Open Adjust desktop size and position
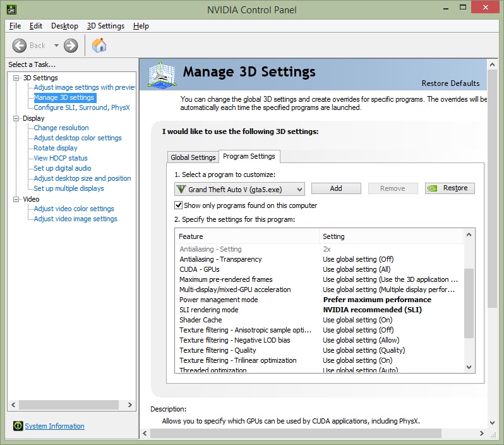Viewport: 504px width, 445px height. pos(82,178)
